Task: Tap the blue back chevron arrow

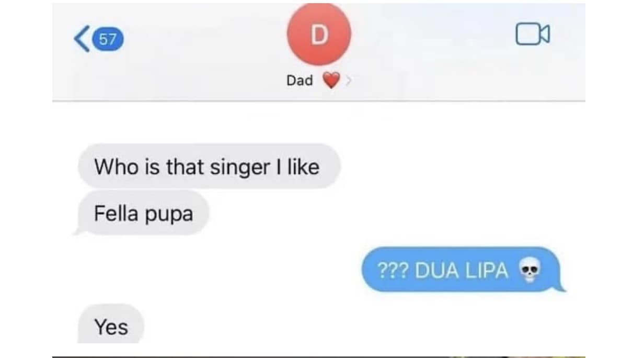Action: click(81, 39)
